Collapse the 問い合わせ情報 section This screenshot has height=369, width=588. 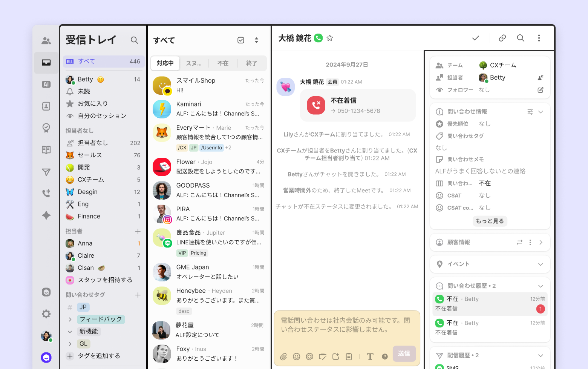point(541,112)
